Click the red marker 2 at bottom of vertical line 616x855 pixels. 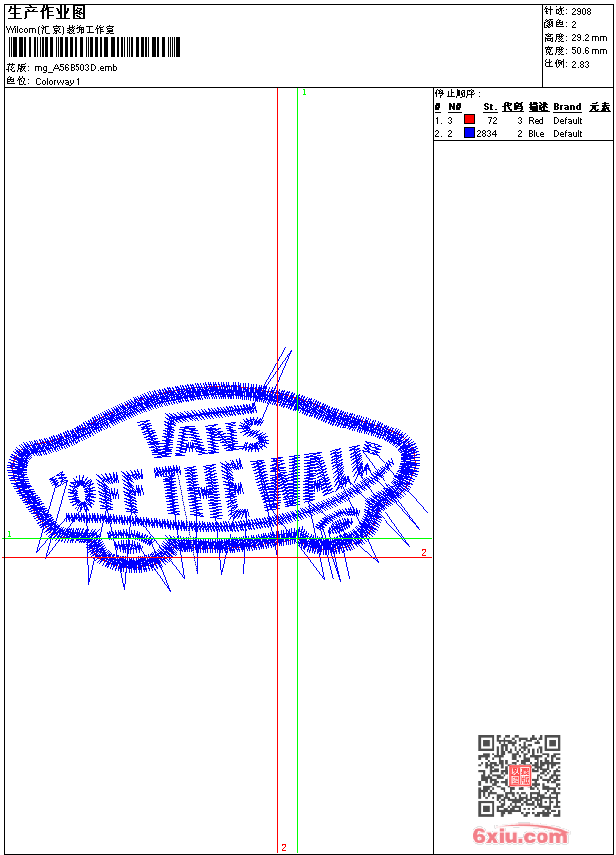[x=284, y=847]
